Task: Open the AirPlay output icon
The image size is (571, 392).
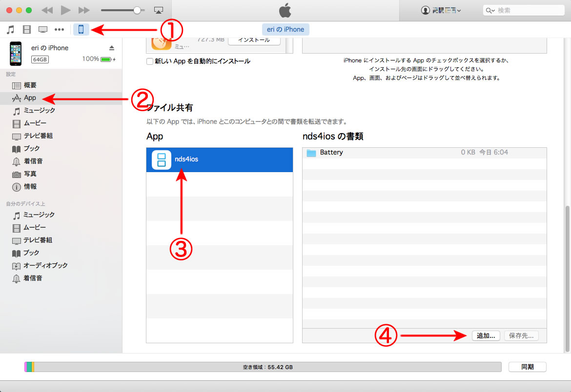Action: click(159, 10)
